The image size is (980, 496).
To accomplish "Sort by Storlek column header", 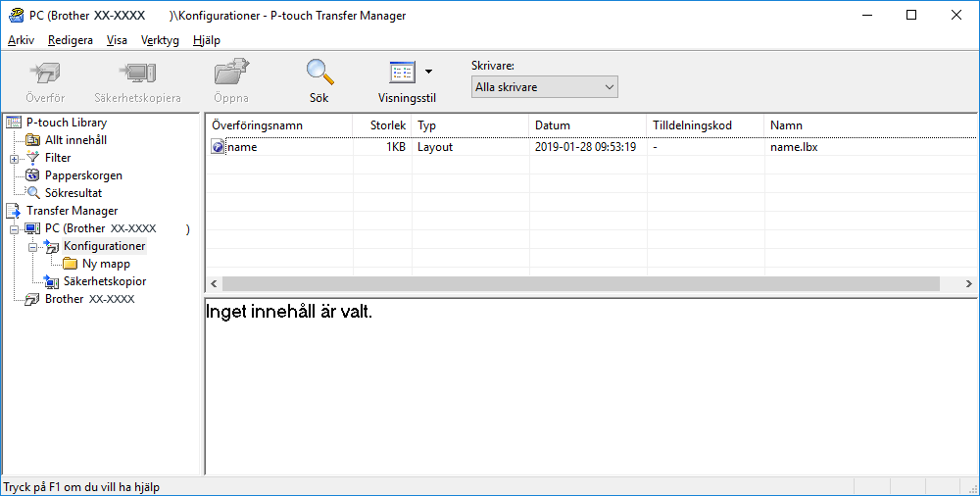I will (x=382, y=125).
